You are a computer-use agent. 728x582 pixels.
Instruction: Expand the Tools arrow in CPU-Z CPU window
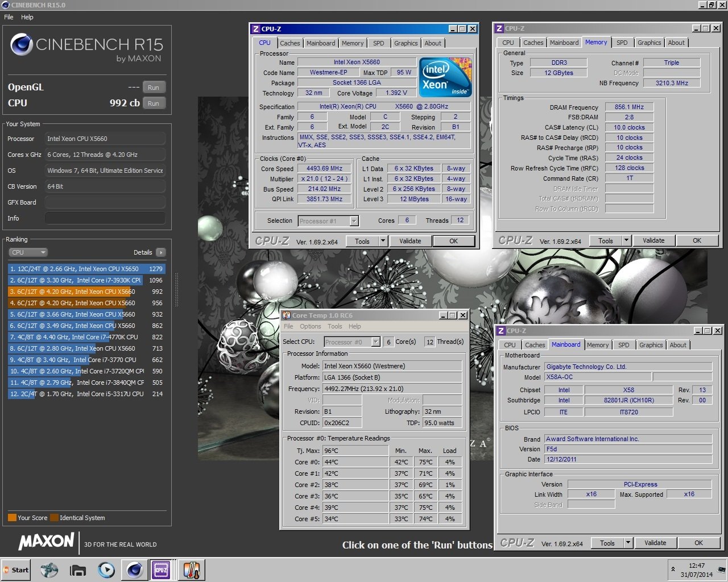click(x=383, y=241)
